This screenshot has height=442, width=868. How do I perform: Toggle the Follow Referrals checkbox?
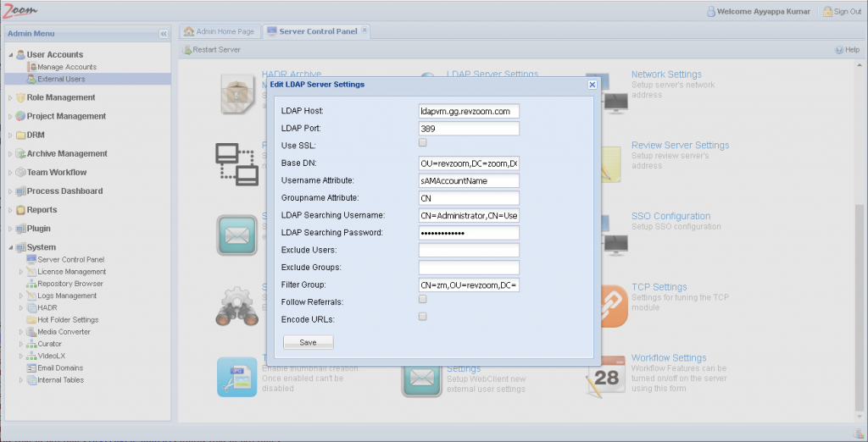423,299
